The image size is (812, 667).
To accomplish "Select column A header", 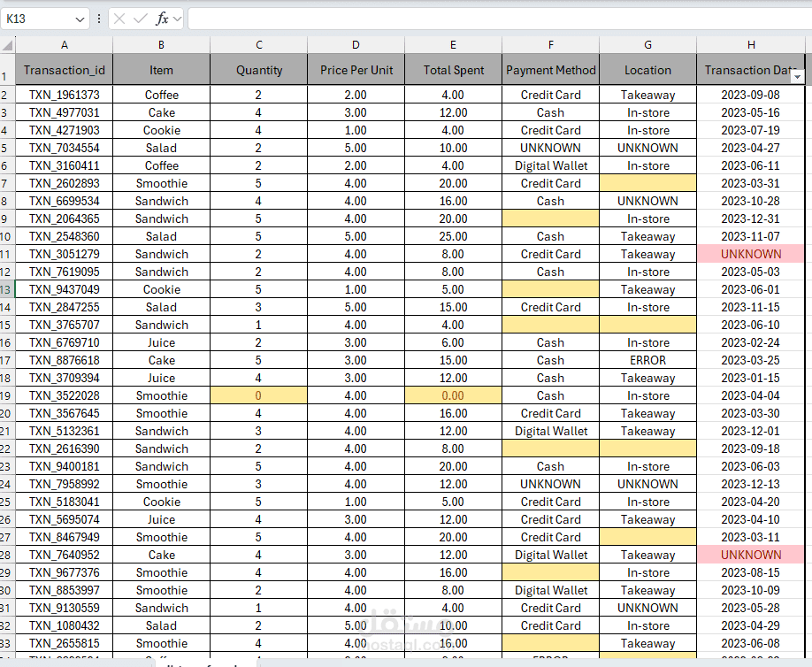I will click(65, 45).
